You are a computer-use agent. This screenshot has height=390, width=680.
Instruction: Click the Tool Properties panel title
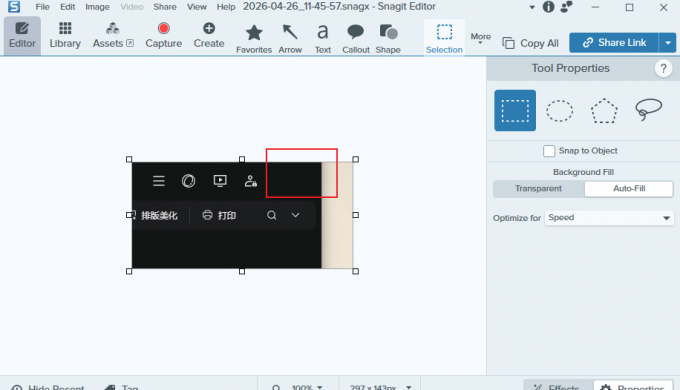pos(570,69)
